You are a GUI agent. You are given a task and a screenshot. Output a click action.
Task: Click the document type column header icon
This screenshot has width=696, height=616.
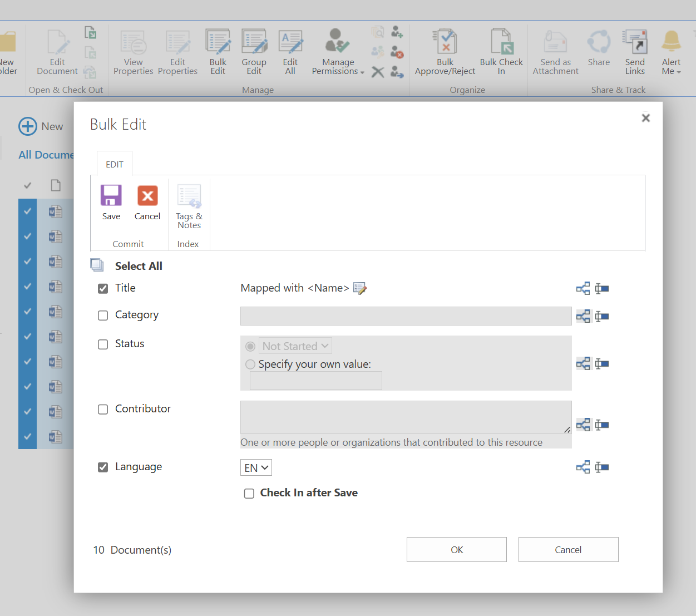[x=56, y=185]
